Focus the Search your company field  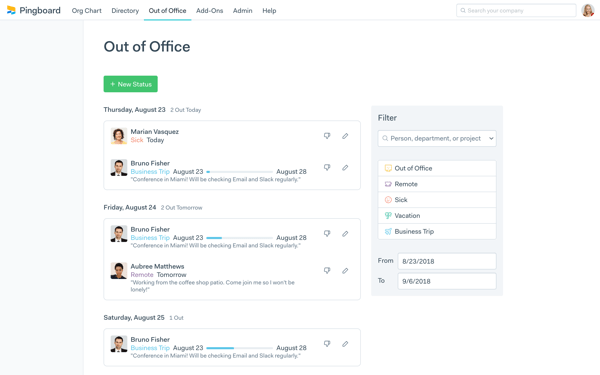coord(516,10)
